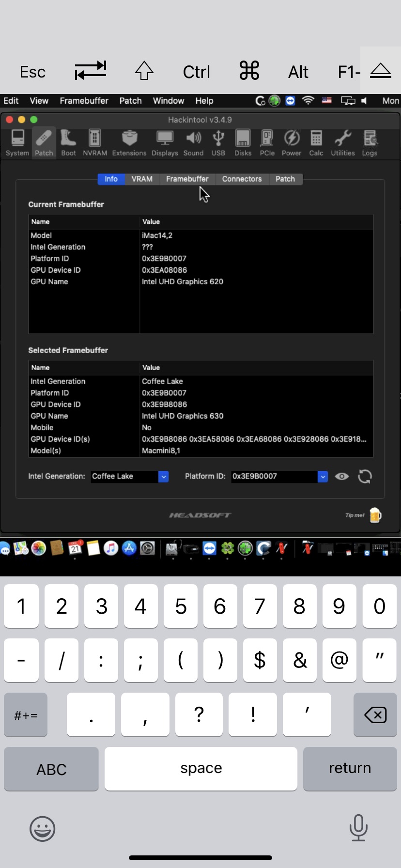
Task: Toggle the Shift arrow modifier key
Action: tap(144, 71)
